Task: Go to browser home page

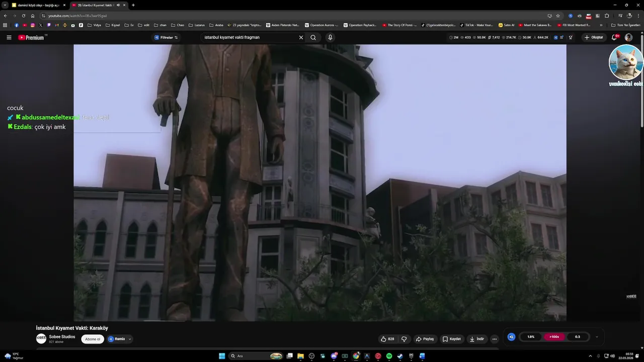Action: coord(33,16)
